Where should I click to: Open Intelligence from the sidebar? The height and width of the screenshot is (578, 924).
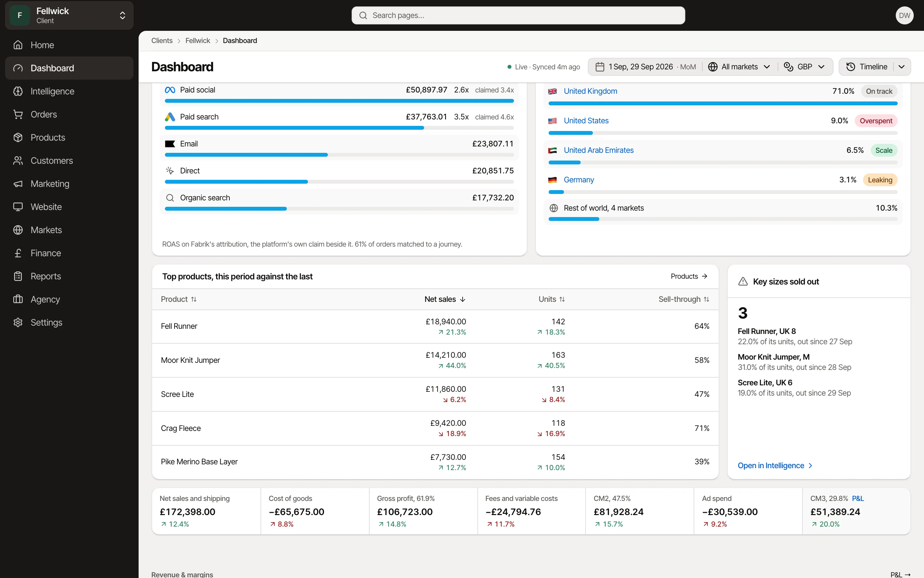[69, 92]
